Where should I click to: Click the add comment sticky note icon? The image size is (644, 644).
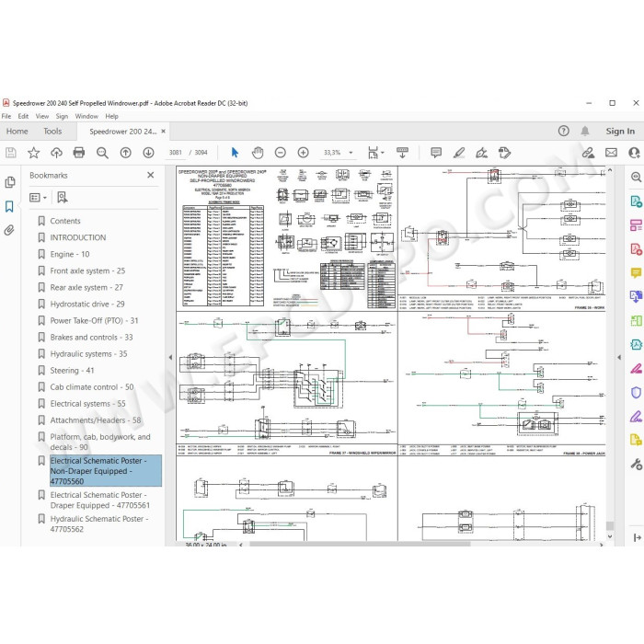click(x=436, y=153)
